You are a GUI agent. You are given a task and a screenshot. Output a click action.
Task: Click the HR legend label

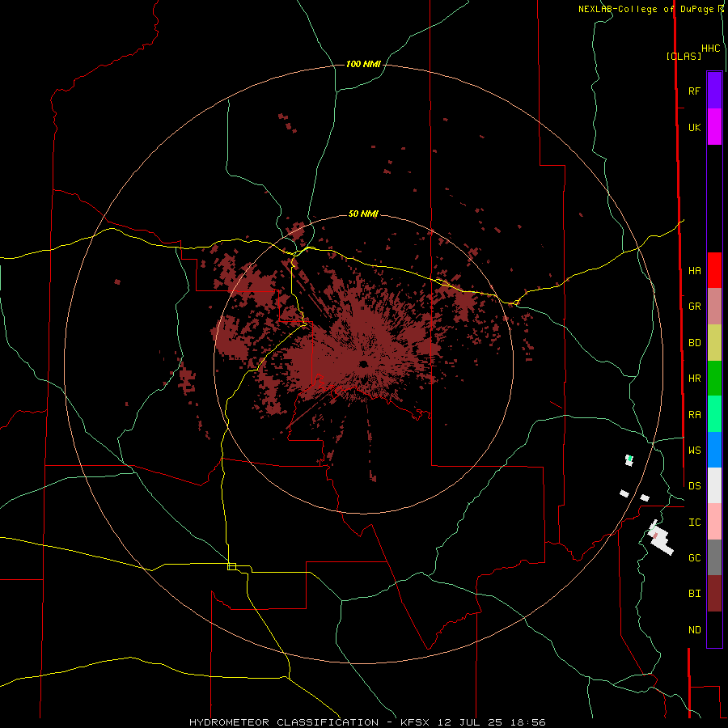pos(694,379)
